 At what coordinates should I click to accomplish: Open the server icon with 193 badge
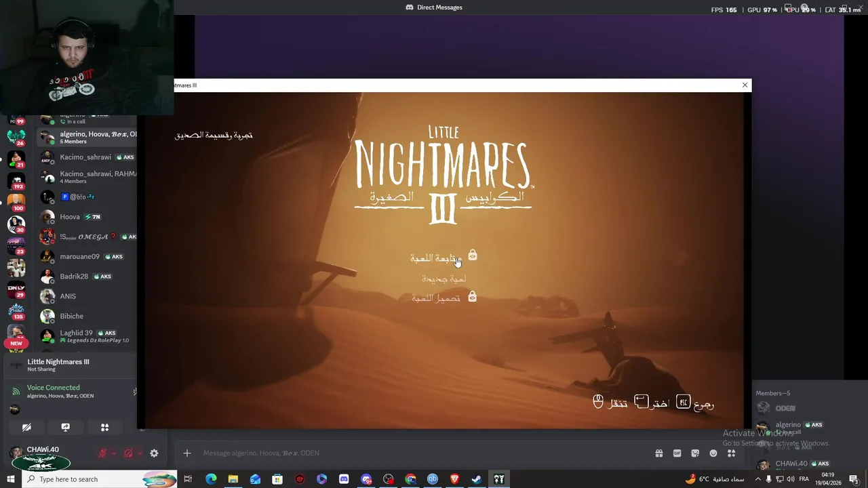(16, 180)
